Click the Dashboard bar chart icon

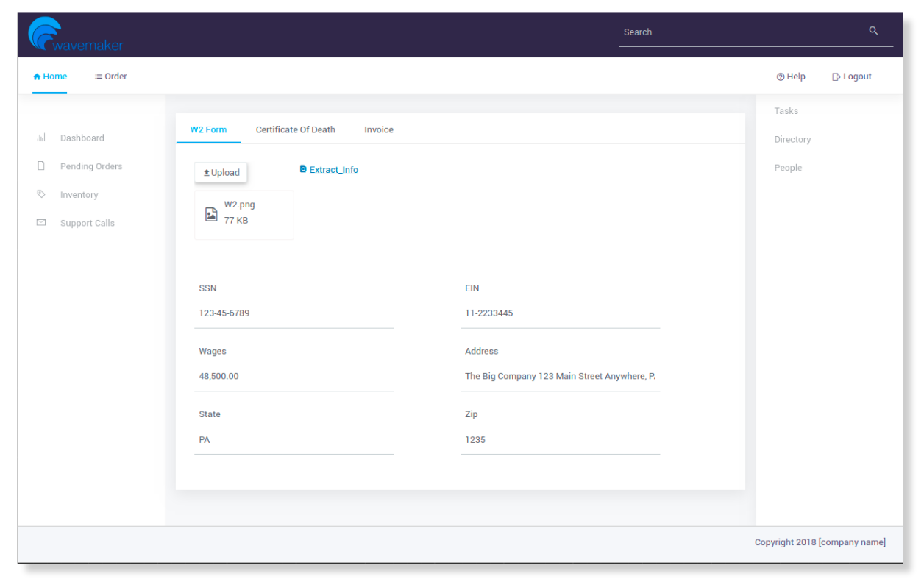pos(41,138)
